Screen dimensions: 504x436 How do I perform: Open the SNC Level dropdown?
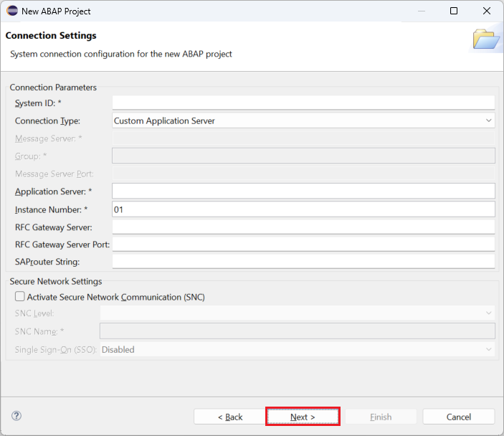click(297, 313)
